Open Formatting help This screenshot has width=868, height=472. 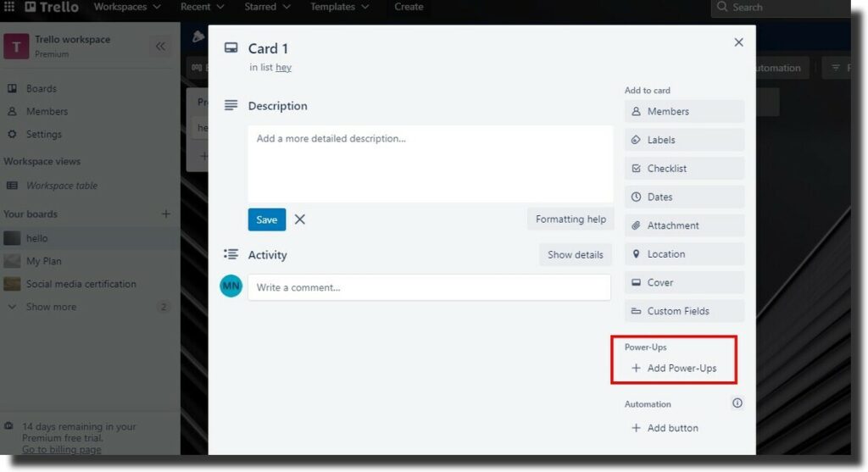click(570, 219)
